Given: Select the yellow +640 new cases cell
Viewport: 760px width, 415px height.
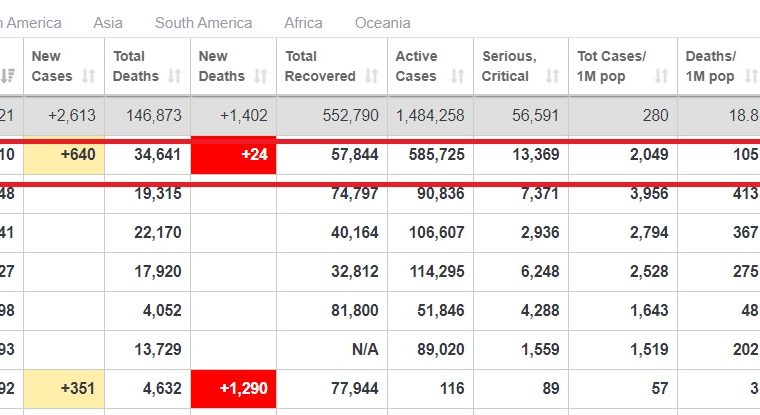Looking at the screenshot, I should pyautogui.click(x=64, y=155).
